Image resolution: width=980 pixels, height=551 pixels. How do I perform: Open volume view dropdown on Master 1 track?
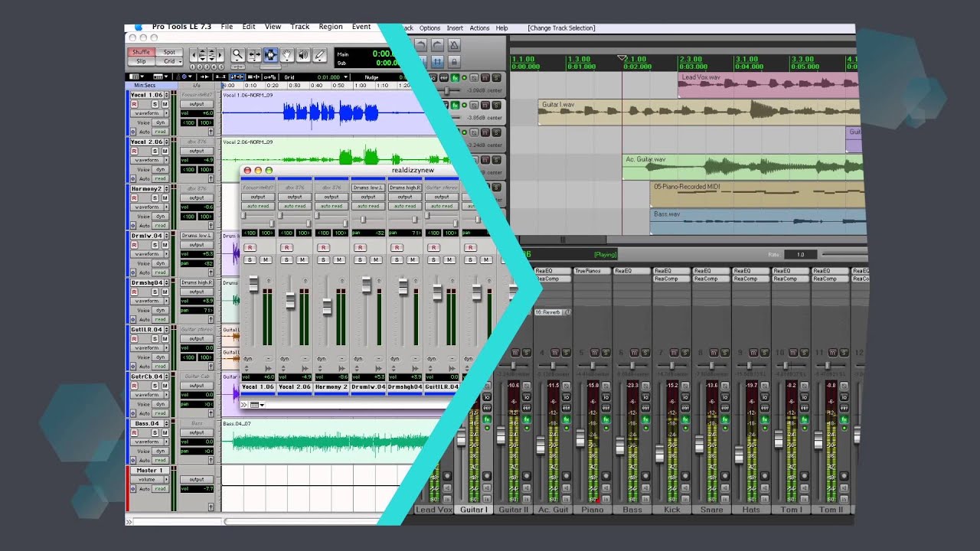coord(148,480)
